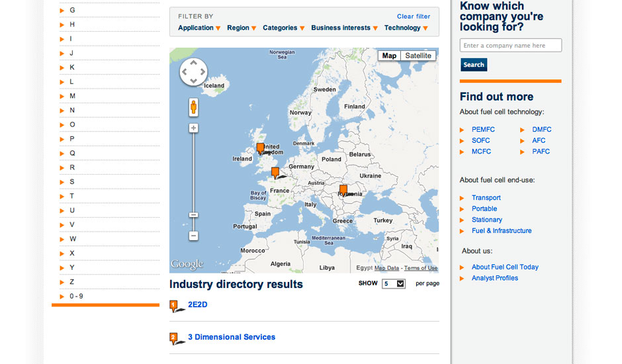The image size is (622, 364).
Task: Click the Google logo on the map
Action: pyautogui.click(x=187, y=264)
